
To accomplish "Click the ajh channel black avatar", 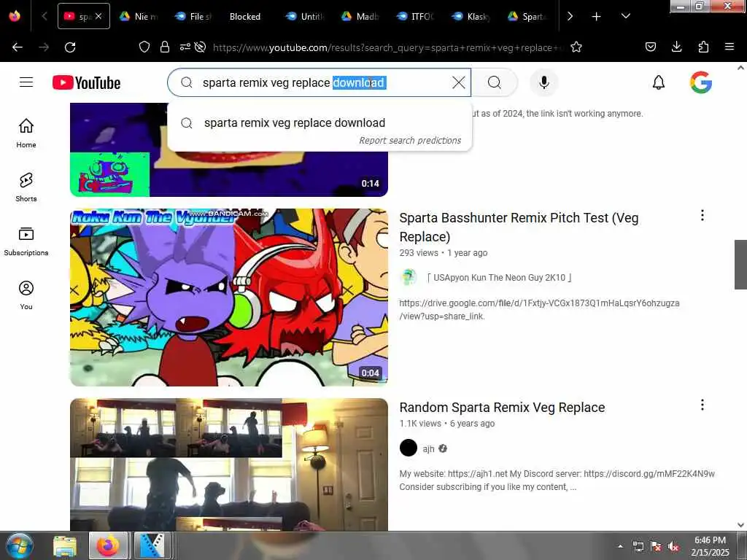I will [409, 448].
